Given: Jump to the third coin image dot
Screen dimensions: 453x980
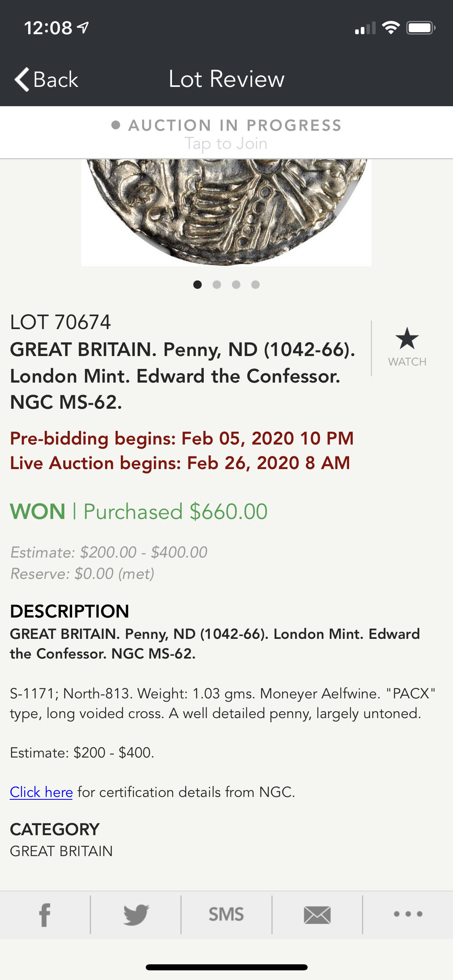Looking at the screenshot, I should pos(236,285).
